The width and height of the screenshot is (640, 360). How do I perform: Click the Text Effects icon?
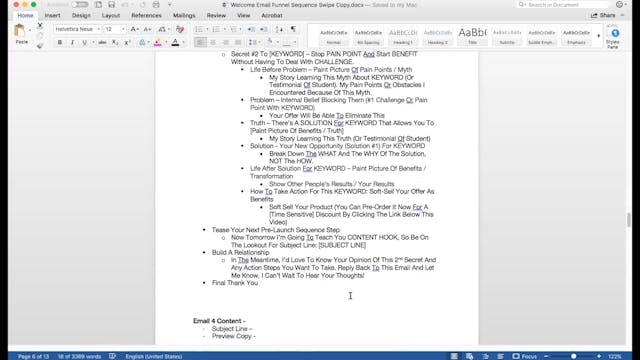142,42
